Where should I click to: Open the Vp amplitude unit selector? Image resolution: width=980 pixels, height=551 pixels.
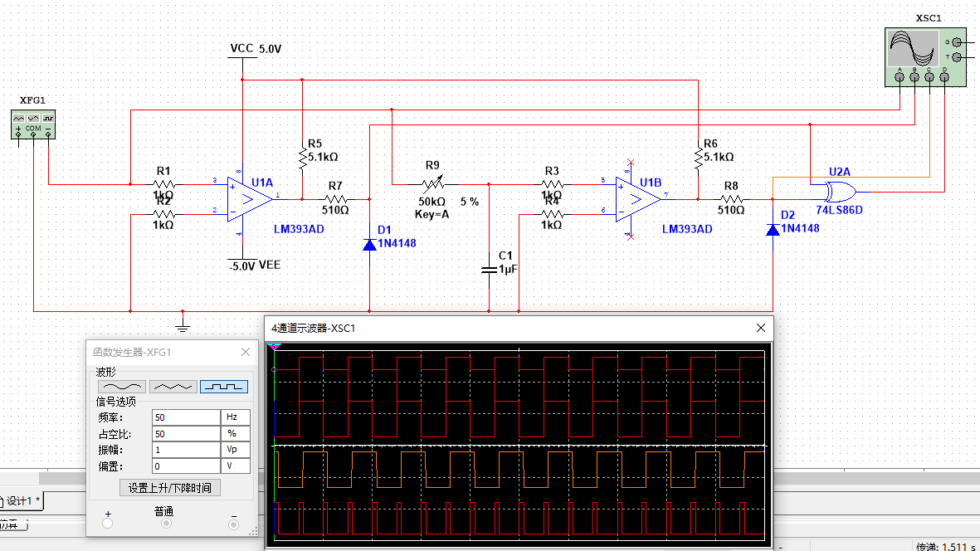236,450
